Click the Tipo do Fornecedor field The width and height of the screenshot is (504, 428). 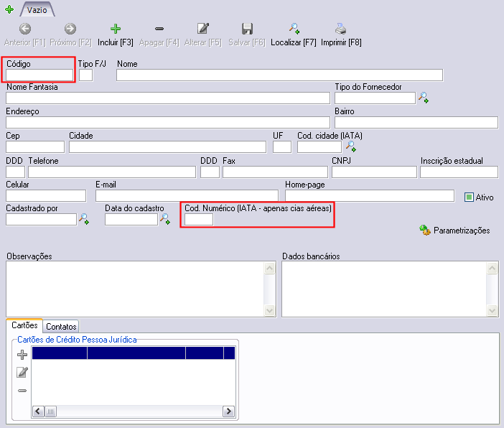(x=375, y=98)
